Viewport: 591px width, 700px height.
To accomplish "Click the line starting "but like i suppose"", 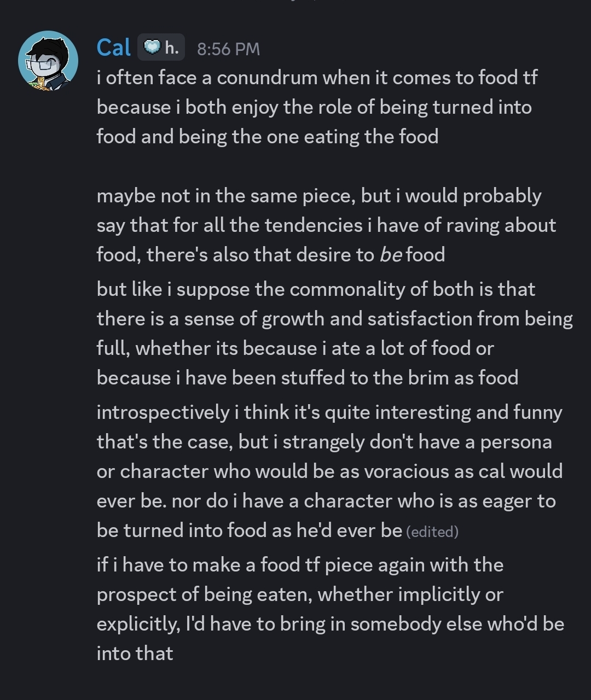I will click(315, 289).
